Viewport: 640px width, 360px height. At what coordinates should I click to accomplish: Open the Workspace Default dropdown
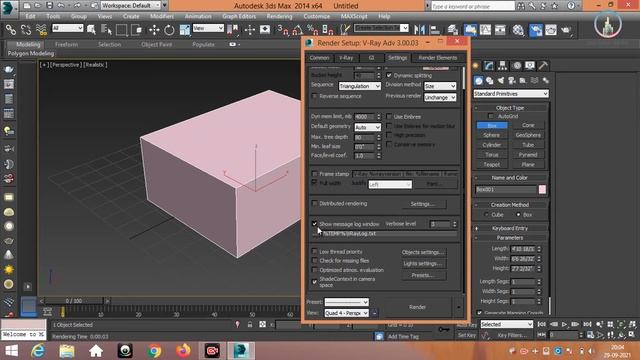tap(131, 6)
